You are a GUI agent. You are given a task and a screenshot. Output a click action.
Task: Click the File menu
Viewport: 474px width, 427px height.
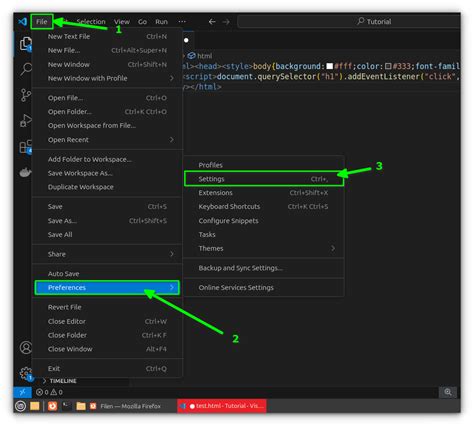[42, 22]
